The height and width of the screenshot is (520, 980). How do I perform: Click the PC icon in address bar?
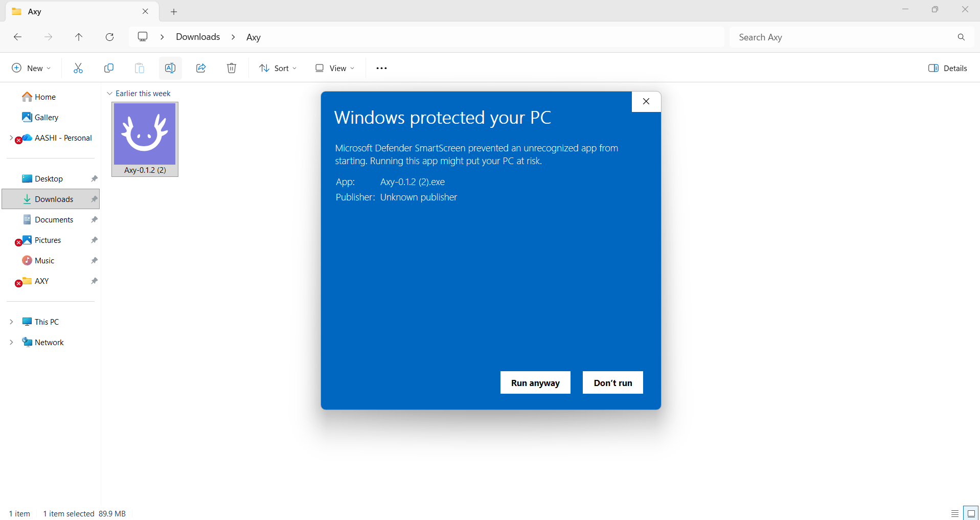coord(143,37)
